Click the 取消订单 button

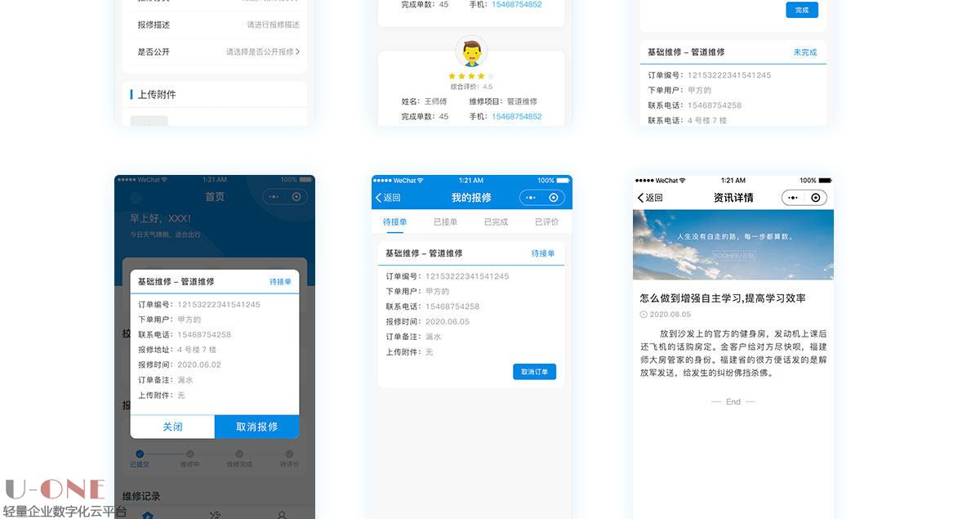534,372
